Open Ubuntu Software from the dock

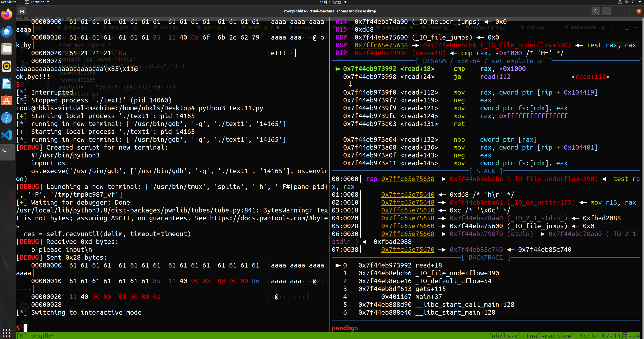(7, 100)
